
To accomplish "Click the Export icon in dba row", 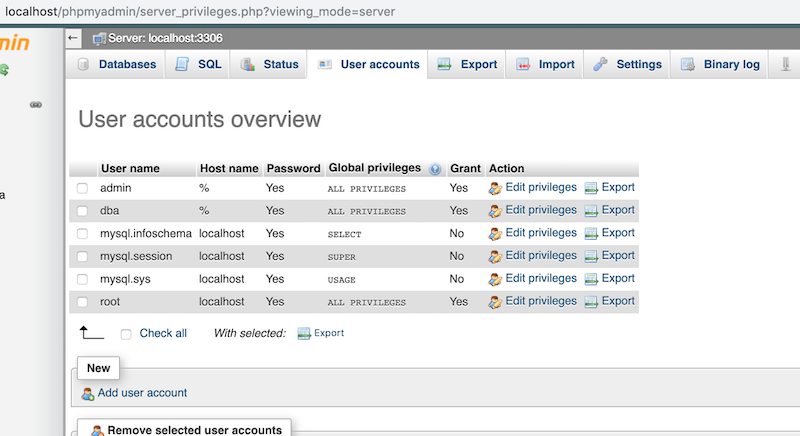I will coord(591,211).
